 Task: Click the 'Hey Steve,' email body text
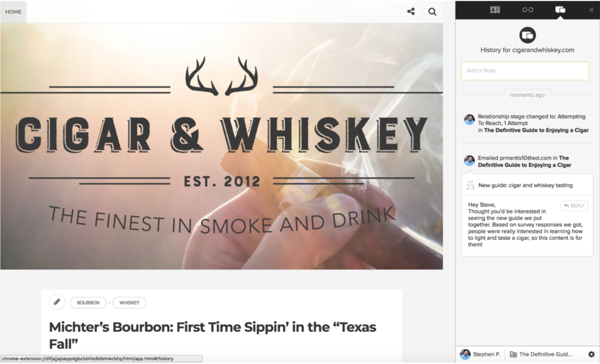pos(482,205)
